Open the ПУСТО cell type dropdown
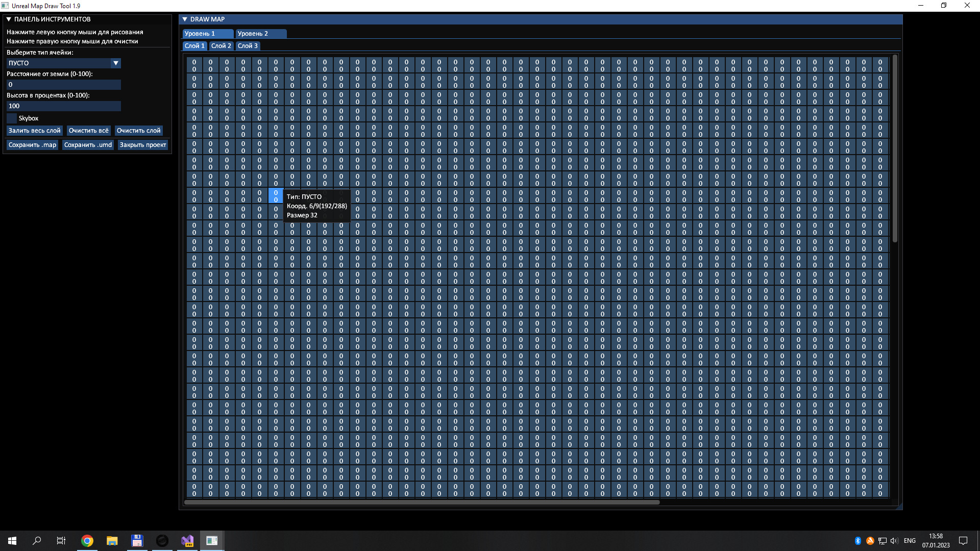 [x=116, y=63]
